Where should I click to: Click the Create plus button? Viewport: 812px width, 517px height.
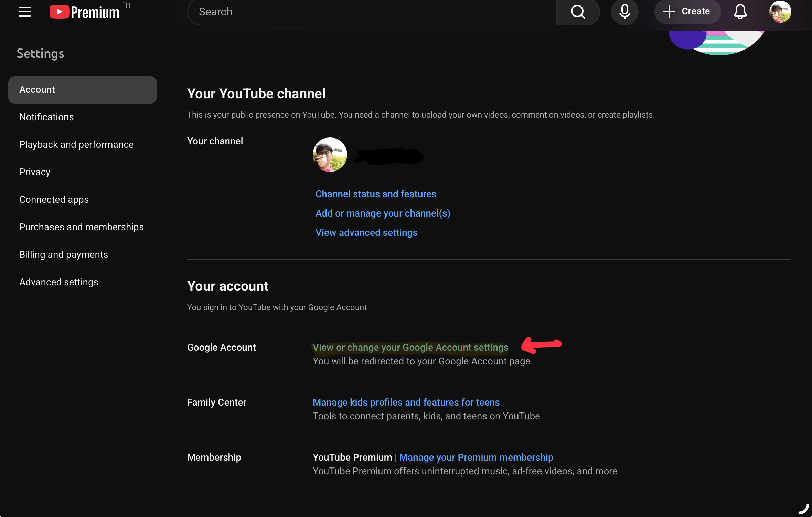[x=687, y=12]
